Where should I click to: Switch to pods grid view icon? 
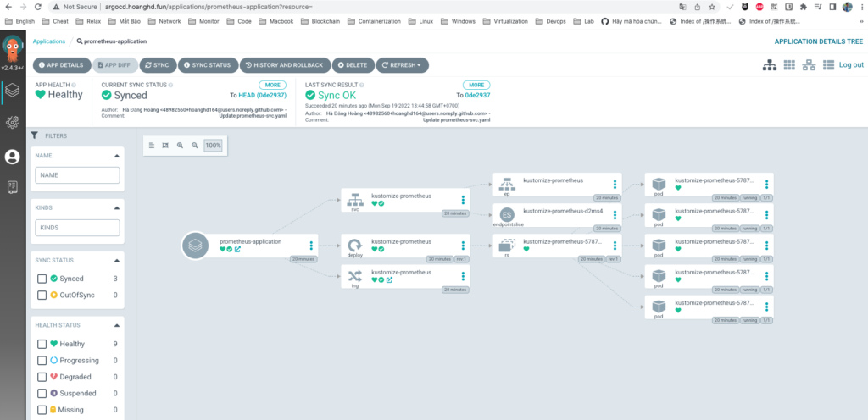(x=789, y=64)
